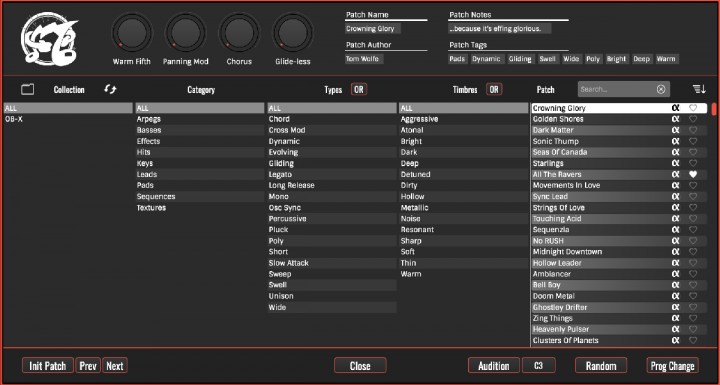The width and height of the screenshot is (720, 385).
Task: Choose the Metallic timbre filter
Action: 464,208
